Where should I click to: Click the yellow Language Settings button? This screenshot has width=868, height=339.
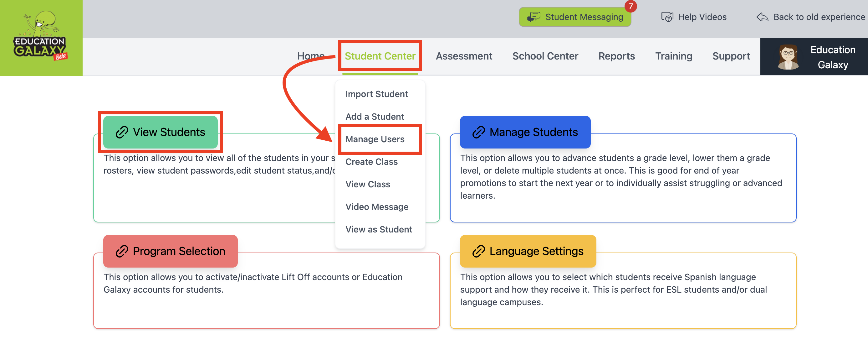[528, 251]
